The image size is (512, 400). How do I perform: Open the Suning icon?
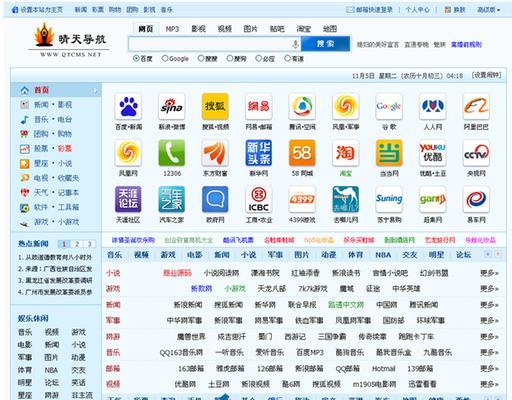[389, 199]
